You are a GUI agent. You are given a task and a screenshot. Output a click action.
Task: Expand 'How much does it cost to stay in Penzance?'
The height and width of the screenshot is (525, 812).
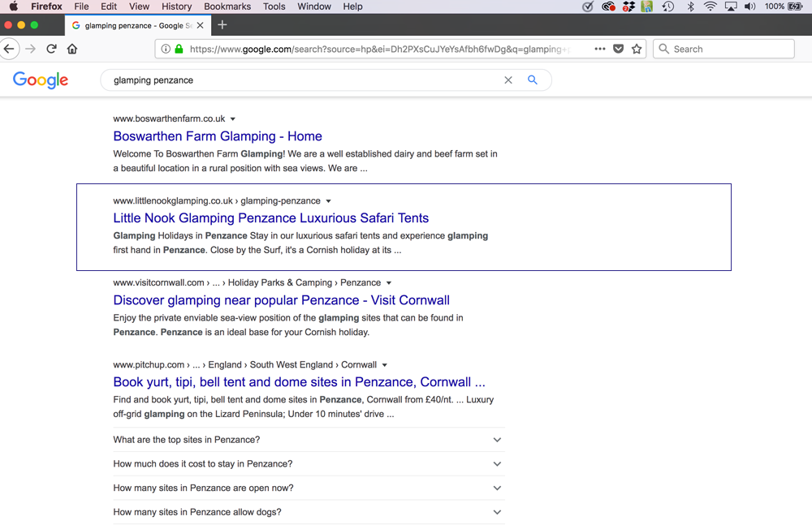click(309, 464)
